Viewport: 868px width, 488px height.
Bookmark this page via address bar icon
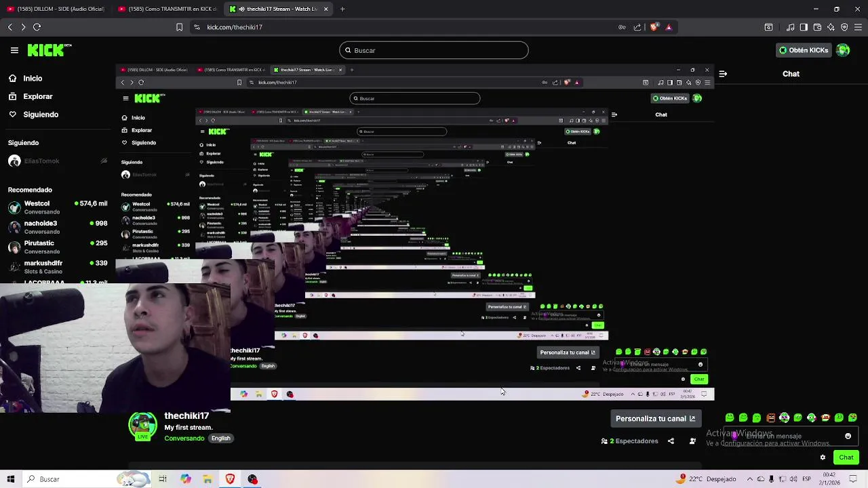[x=179, y=27]
